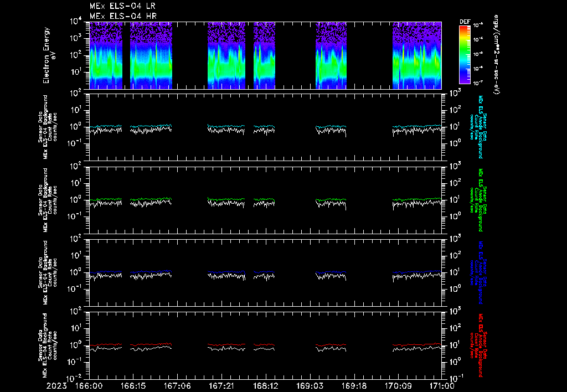This screenshot has width=567, height=392.
Task: Click the "DEF" label above the color bar
Action: tap(465, 22)
